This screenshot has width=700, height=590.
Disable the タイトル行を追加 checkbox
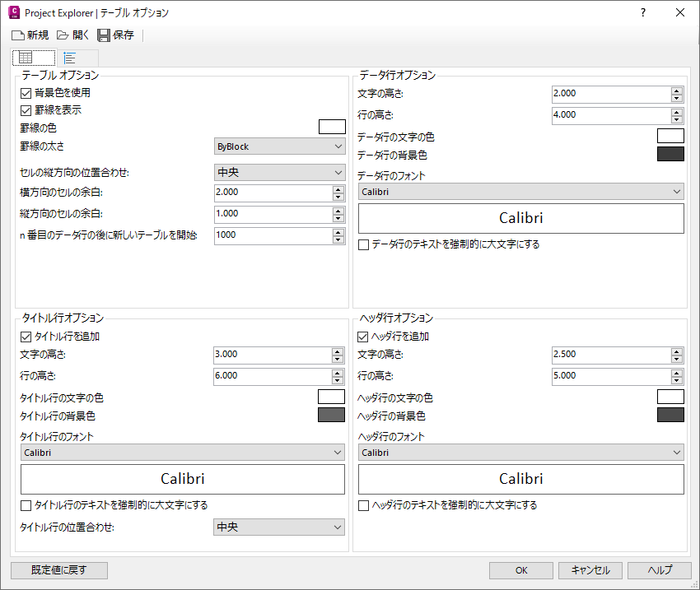tap(26, 337)
